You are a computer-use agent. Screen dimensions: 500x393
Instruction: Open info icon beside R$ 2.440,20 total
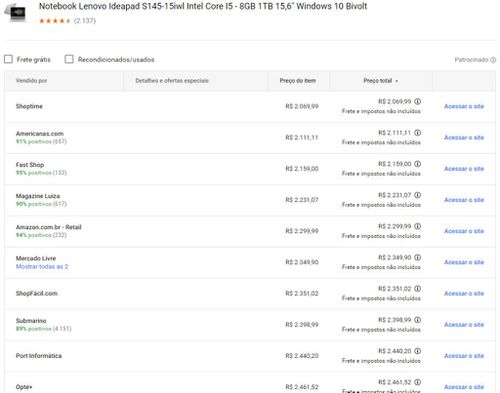417,351
